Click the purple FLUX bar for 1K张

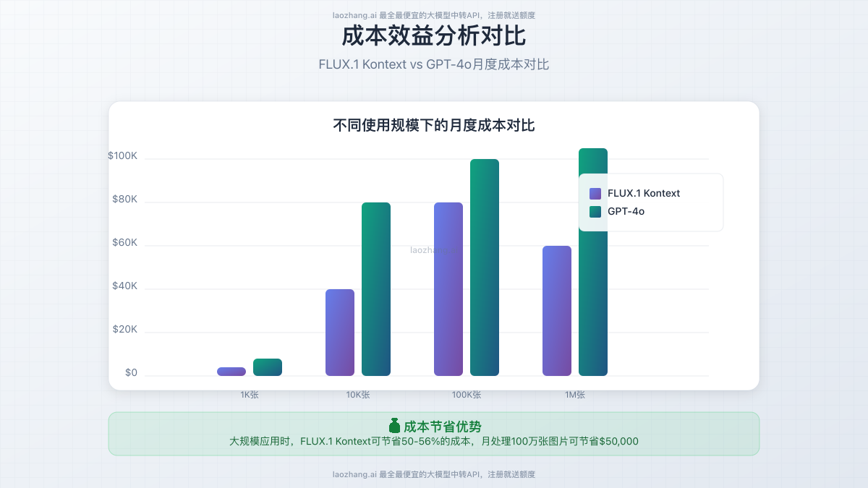click(x=231, y=372)
